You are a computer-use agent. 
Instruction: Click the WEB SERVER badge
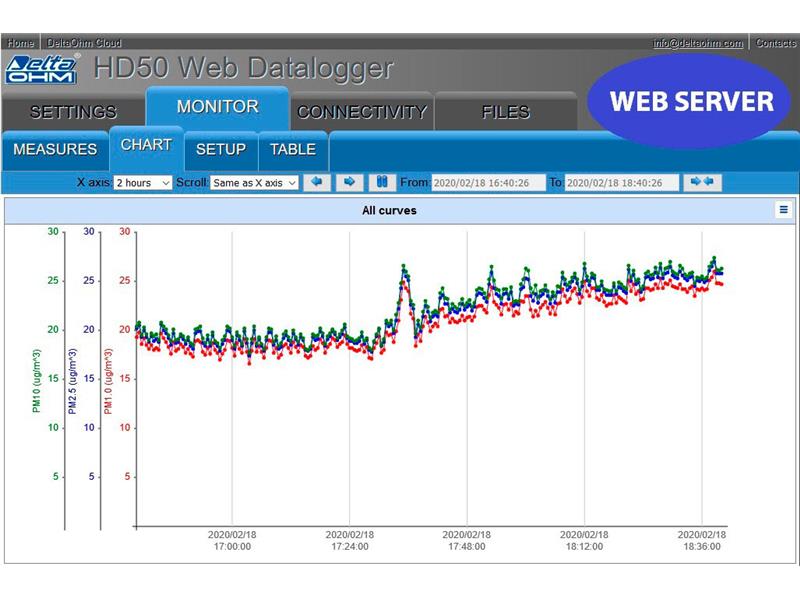click(x=691, y=101)
